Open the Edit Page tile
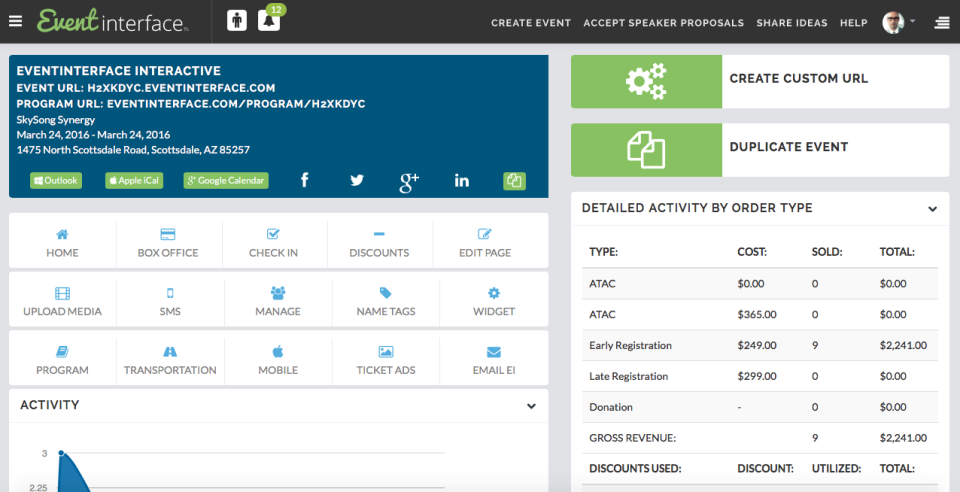Viewport: 960px width, 492px height. (x=485, y=243)
